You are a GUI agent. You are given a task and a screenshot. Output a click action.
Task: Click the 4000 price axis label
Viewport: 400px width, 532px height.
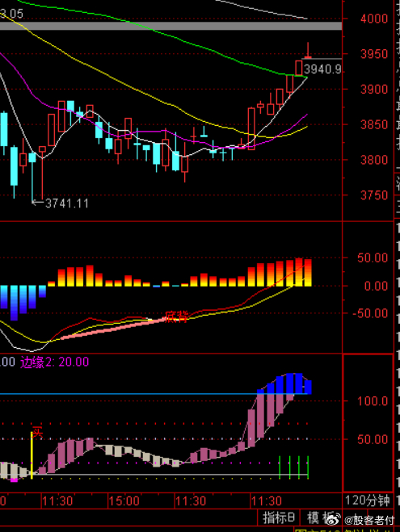pyautogui.click(x=374, y=19)
